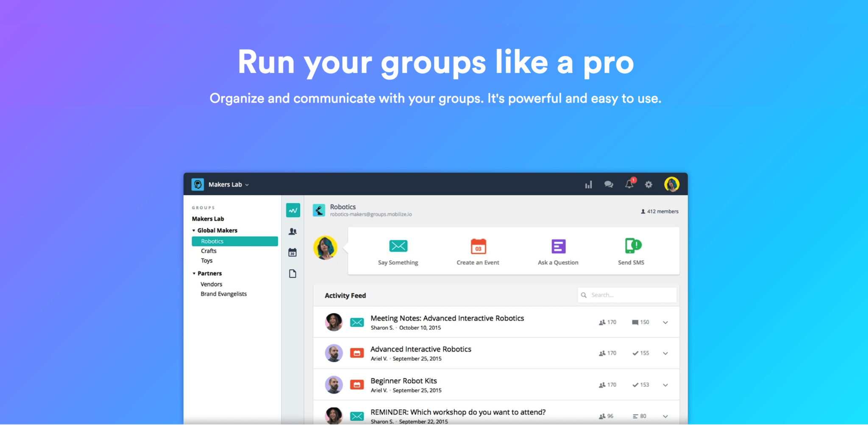Click the robotics-makers@groups.mobilize.io address

tap(371, 215)
